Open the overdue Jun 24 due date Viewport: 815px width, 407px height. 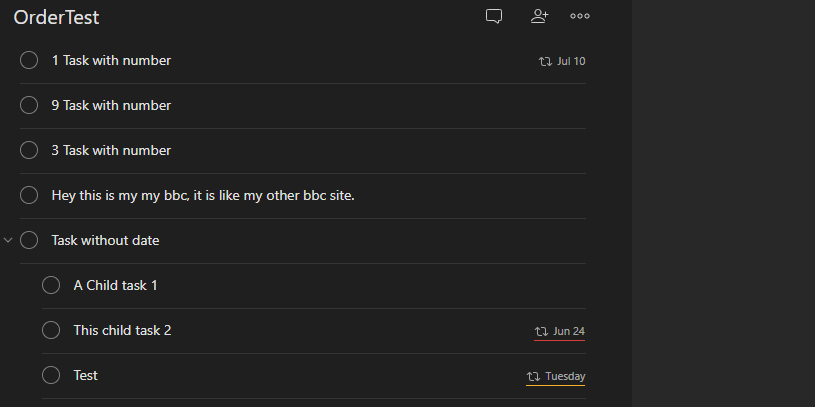click(x=569, y=331)
